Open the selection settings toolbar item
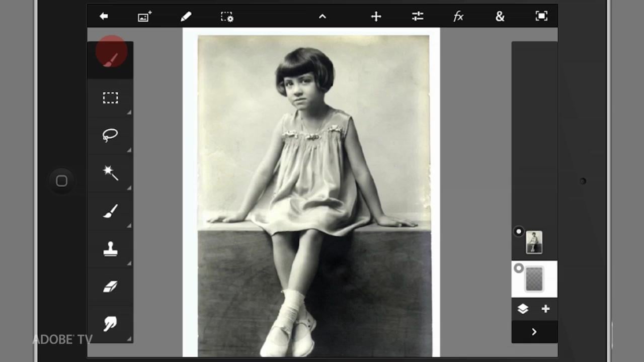The height and width of the screenshot is (362, 644). [226, 17]
